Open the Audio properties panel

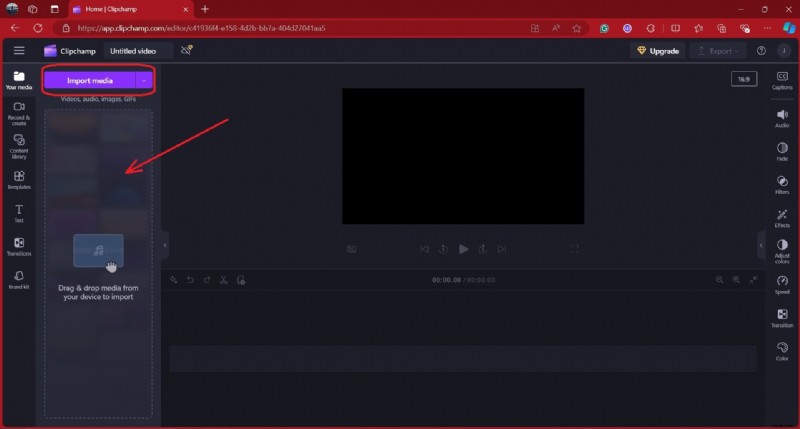[x=782, y=118]
